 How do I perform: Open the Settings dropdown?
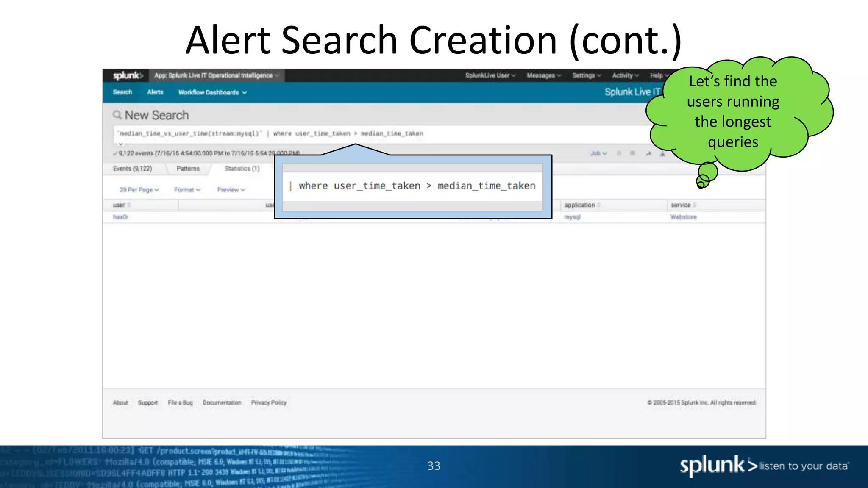[587, 75]
